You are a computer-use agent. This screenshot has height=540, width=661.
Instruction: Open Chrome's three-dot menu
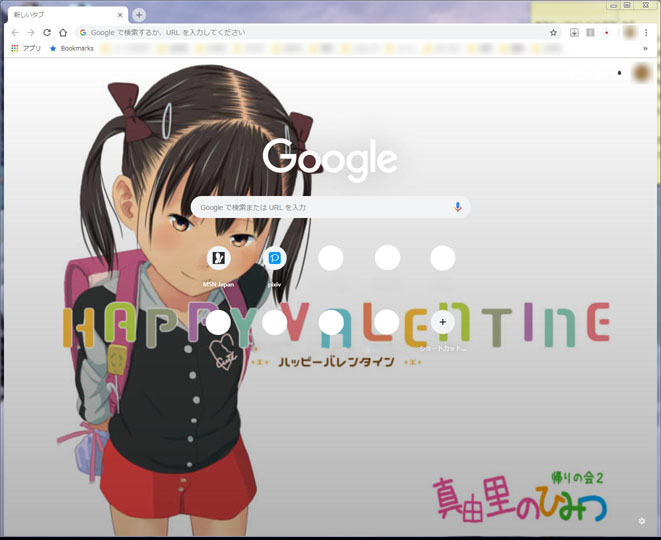pyautogui.click(x=646, y=32)
